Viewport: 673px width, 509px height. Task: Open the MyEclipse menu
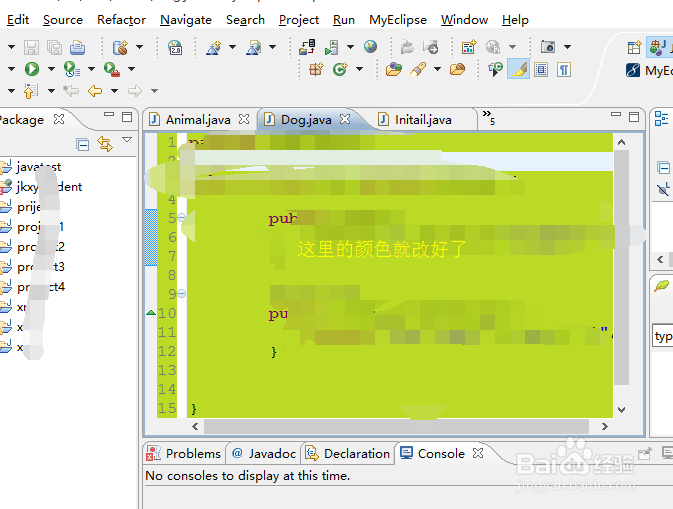[398, 20]
